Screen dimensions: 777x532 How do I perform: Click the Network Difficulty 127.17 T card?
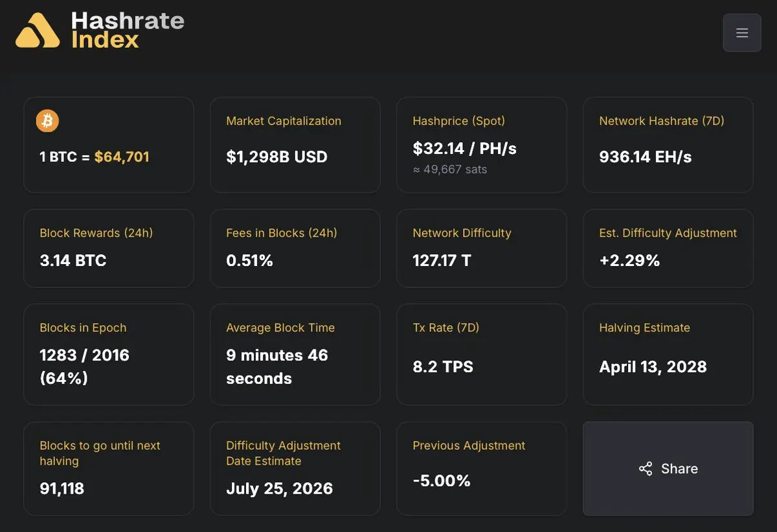(x=482, y=248)
